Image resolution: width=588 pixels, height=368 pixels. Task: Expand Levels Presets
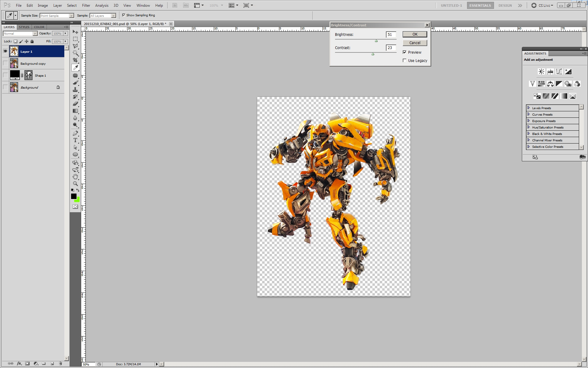(529, 108)
